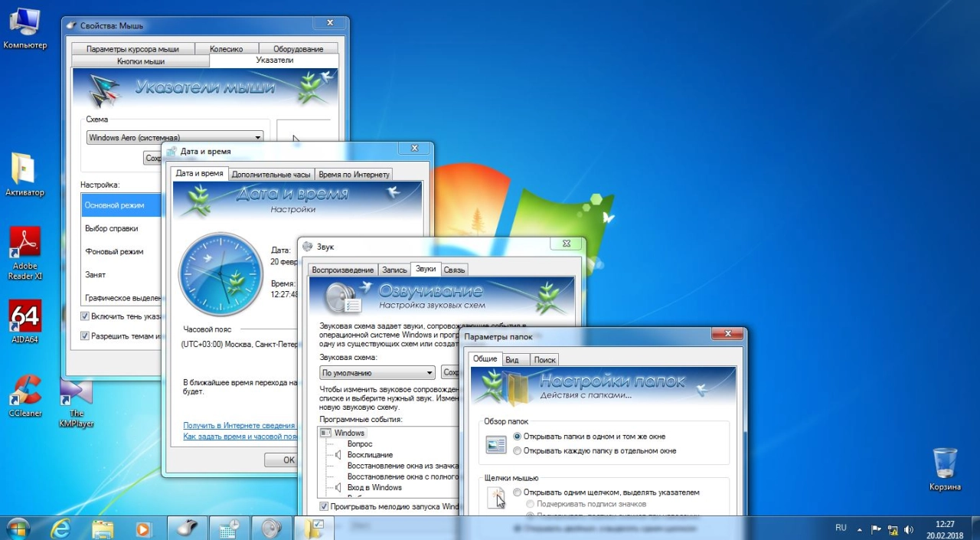Screen dimensions: 980x540
Task: Toggle Проигрывать мелодию запуска Windows checkbox
Action: tap(324, 506)
